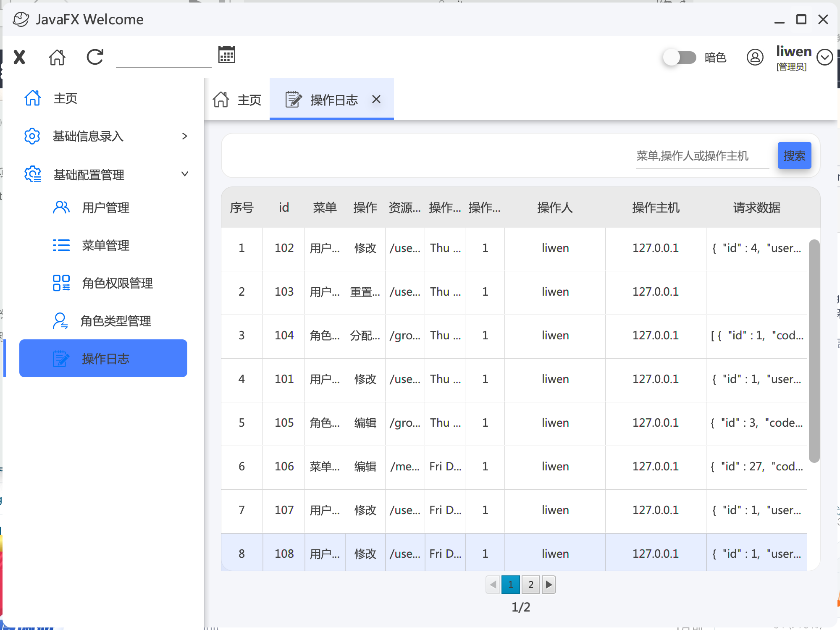Open 菜单管理 in sidebar
Image resolution: width=840 pixels, height=630 pixels.
(105, 245)
